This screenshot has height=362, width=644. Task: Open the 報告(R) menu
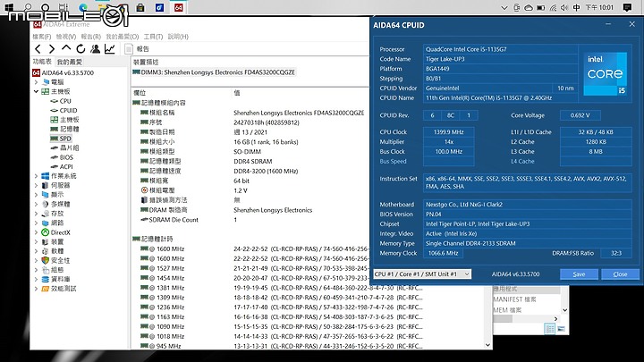point(90,37)
